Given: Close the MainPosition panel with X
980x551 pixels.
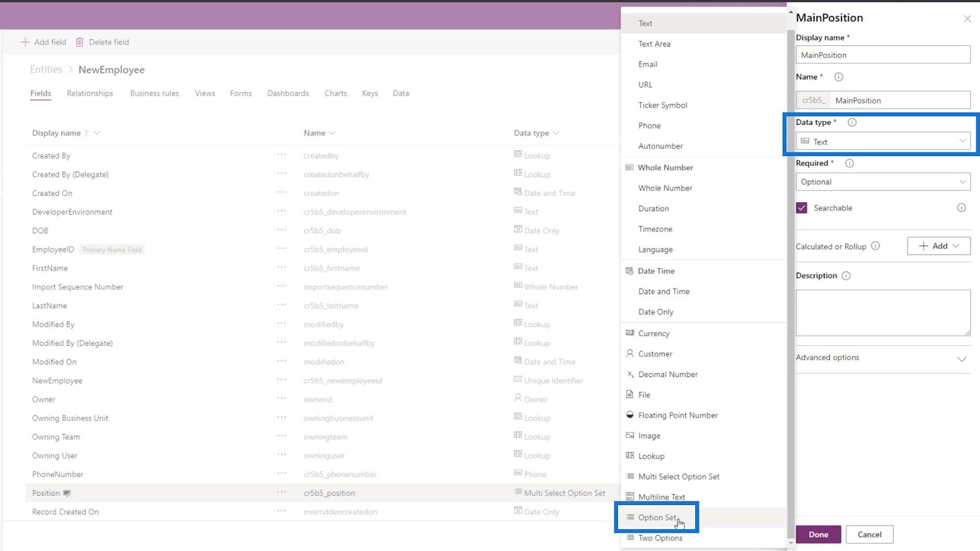Looking at the screenshot, I should tap(967, 19).
